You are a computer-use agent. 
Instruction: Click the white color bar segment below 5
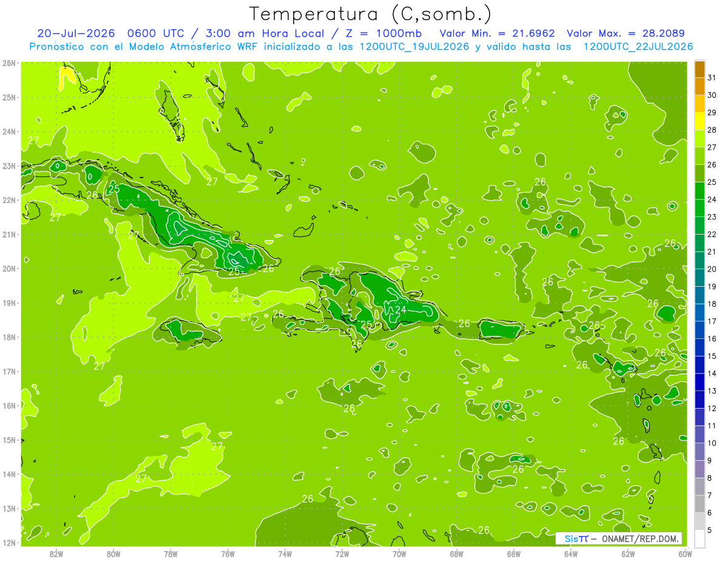pos(699,538)
